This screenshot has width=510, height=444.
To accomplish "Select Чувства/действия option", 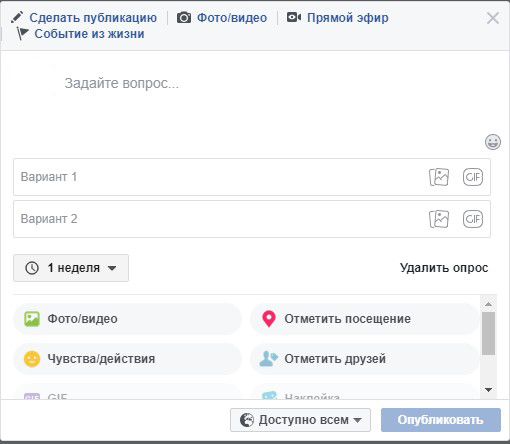I will (127, 359).
